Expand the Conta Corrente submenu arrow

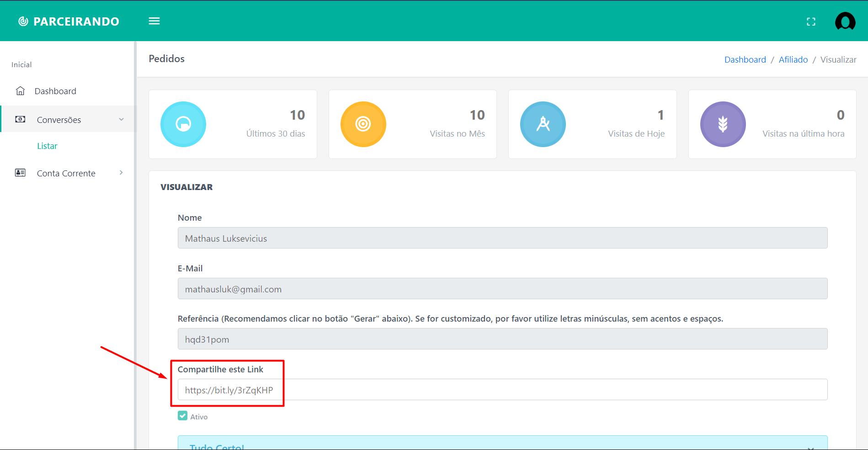point(121,173)
